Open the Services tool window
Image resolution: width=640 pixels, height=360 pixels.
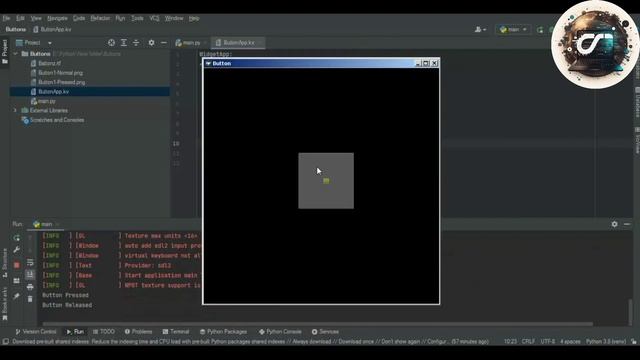click(x=325, y=332)
